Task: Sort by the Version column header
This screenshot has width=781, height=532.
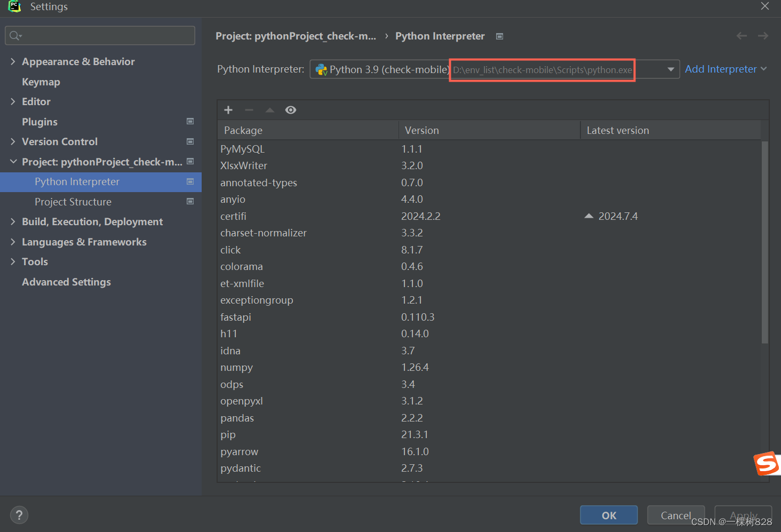Action: coord(489,130)
